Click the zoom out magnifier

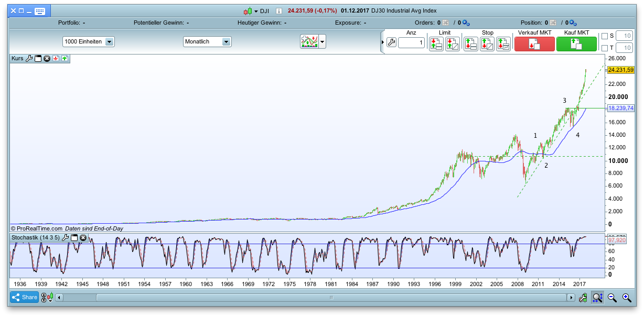click(x=612, y=298)
